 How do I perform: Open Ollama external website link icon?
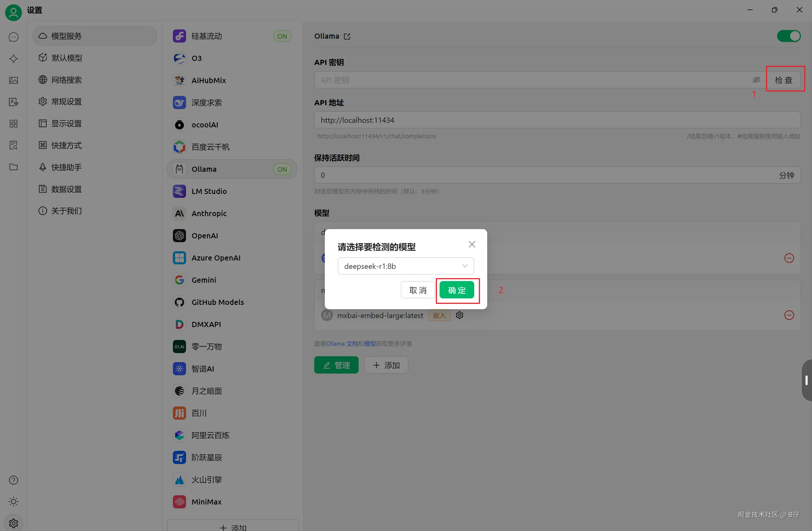[x=347, y=37]
